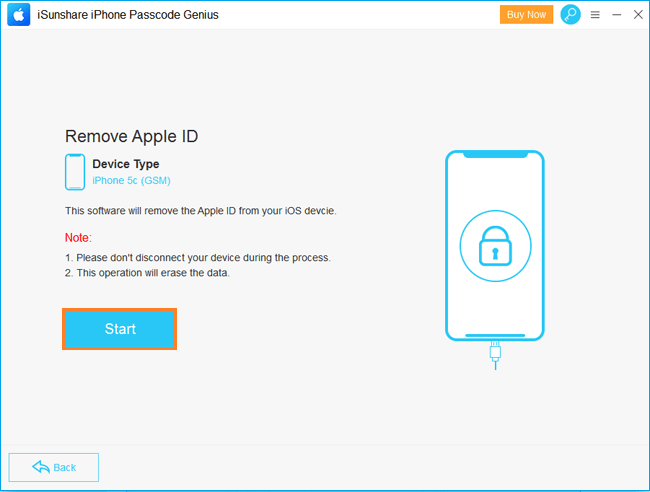Click the small phone device type icon
The image size is (650, 492).
click(x=75, y=172)
